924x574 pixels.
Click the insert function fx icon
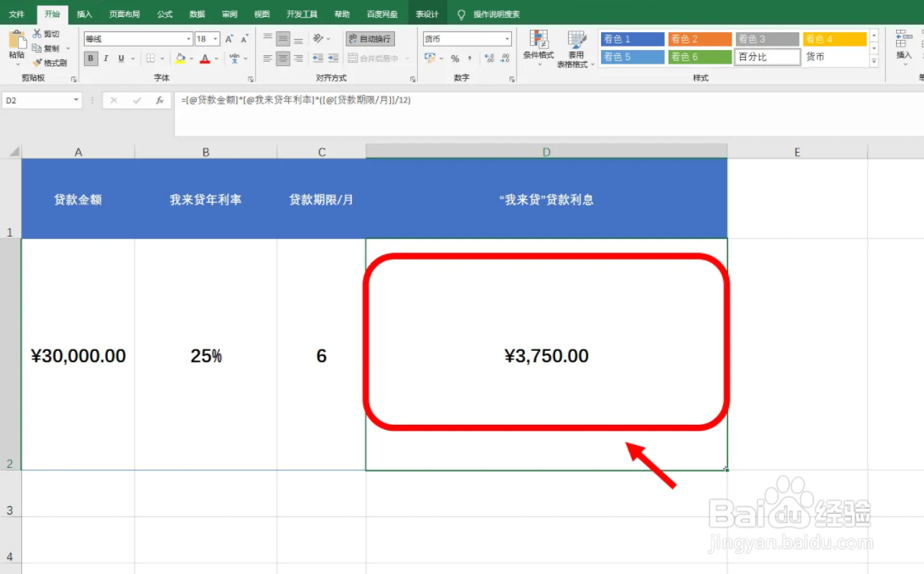[159, 101]
